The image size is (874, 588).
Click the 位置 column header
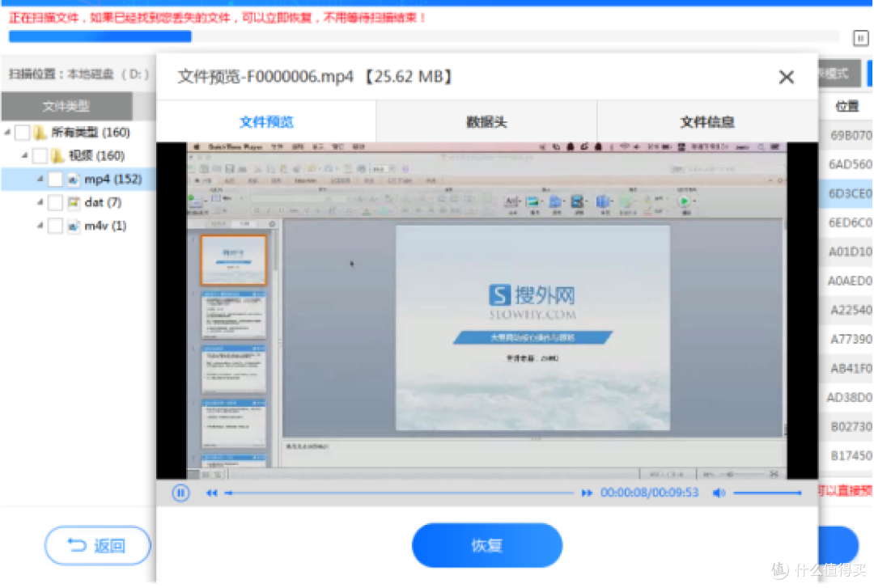847,106
